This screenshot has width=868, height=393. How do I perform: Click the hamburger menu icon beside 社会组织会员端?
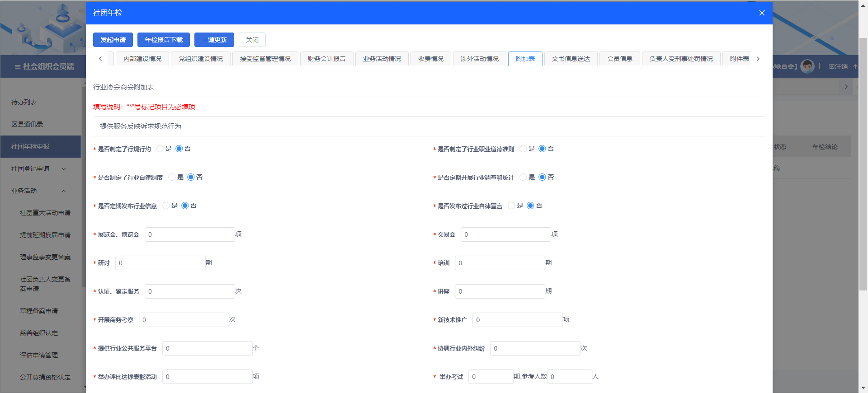[17, 67]
